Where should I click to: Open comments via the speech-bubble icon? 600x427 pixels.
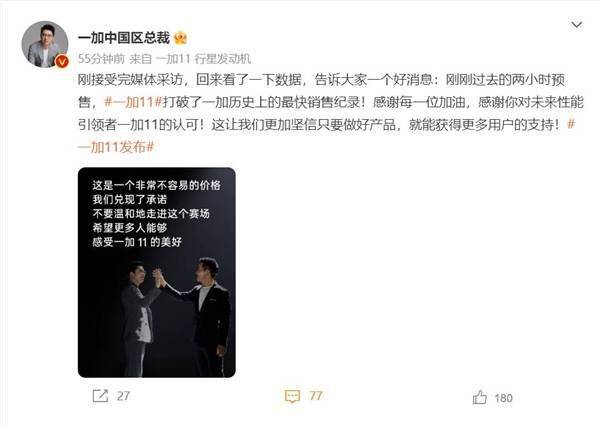pyautogui.click(x=292, y=396)
